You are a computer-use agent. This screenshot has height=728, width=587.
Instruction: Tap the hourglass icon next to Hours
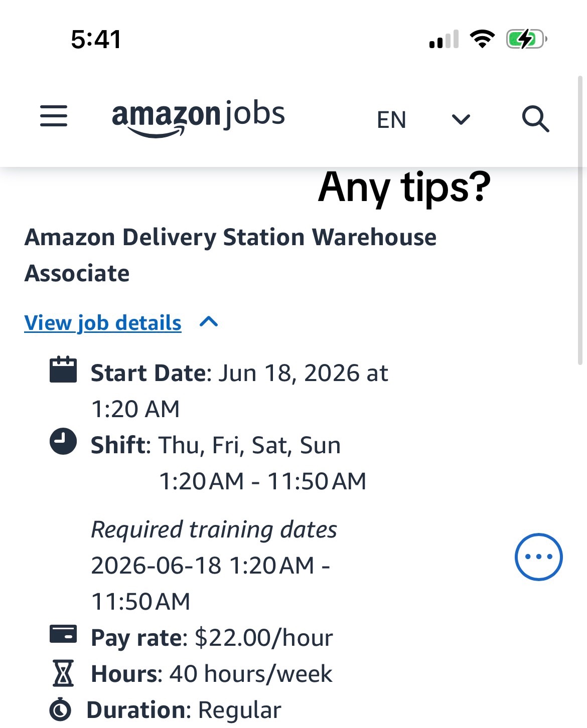click(63, 673)
